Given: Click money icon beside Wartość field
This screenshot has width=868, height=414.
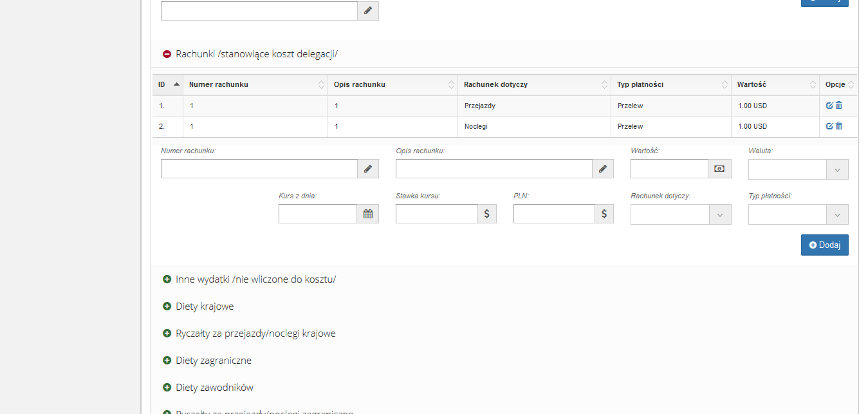Looking at the screenshot, I should tap(719, 169).
